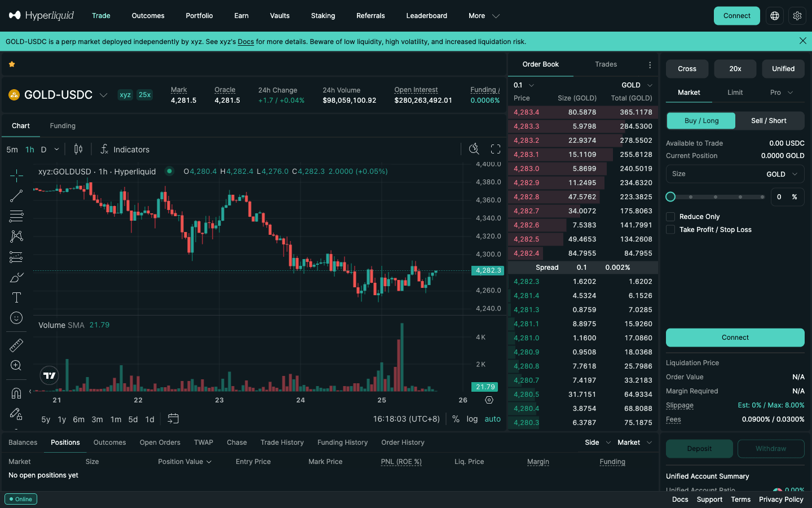The height and width of the screenshot is (508, 812).
Task: Open the 20x leverage setting
Action: click(x=735, y=69)
